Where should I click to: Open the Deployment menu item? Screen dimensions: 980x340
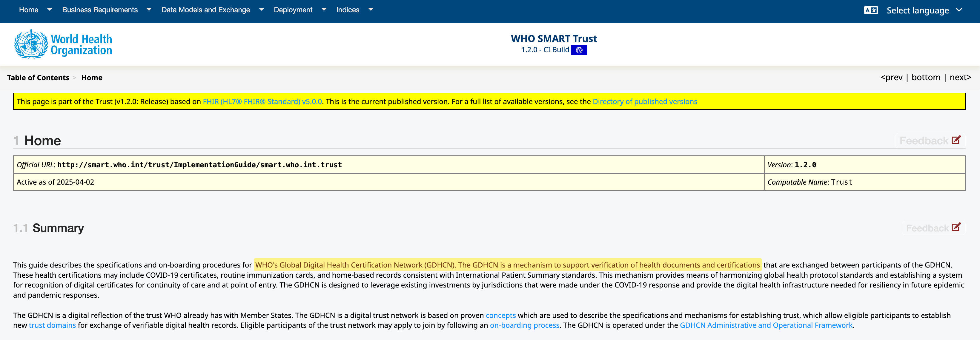[293, 10]
